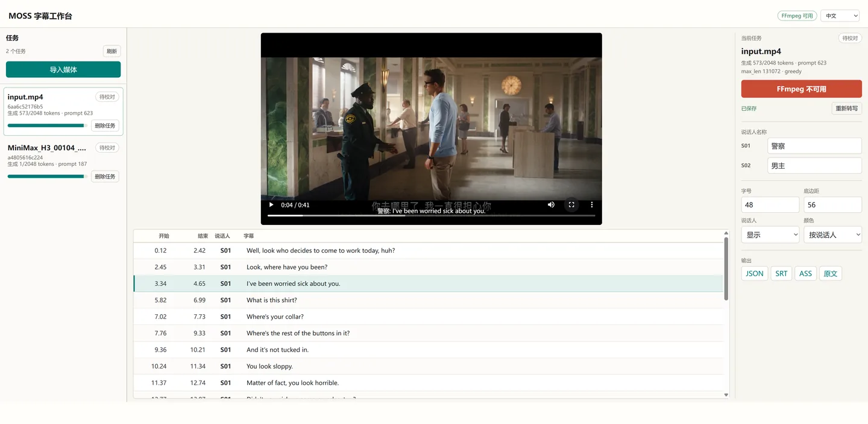
Task: Click the 重新转写 button
Action: pyautogui.click(x=847, y=109)
